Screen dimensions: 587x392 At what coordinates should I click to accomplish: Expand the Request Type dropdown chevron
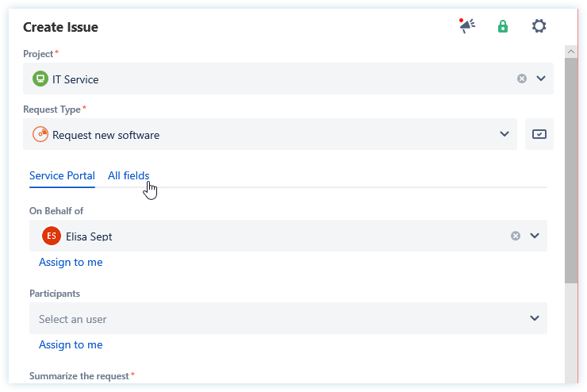(x=505, y=134)
